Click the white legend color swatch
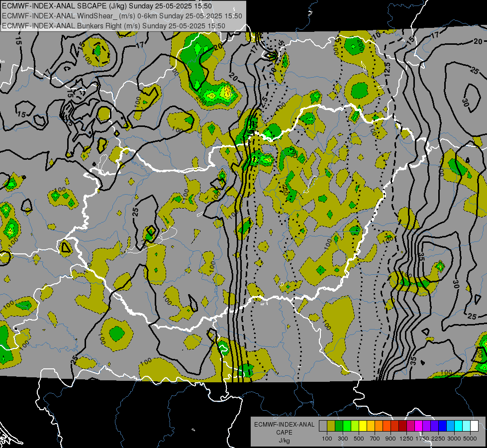This screenshot has height=448, width=487. click(x=474, y=426)
